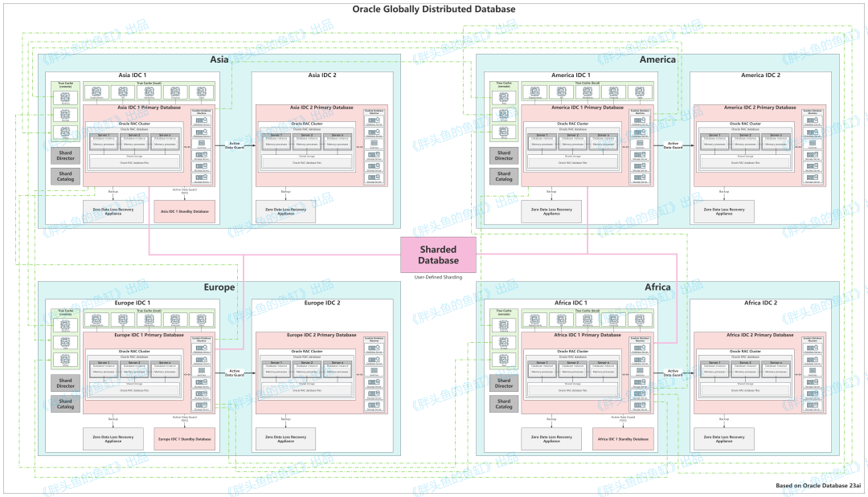
Task: Click the Active Data Guard label between Asia IDCs
Action: (x=235, y=145)
